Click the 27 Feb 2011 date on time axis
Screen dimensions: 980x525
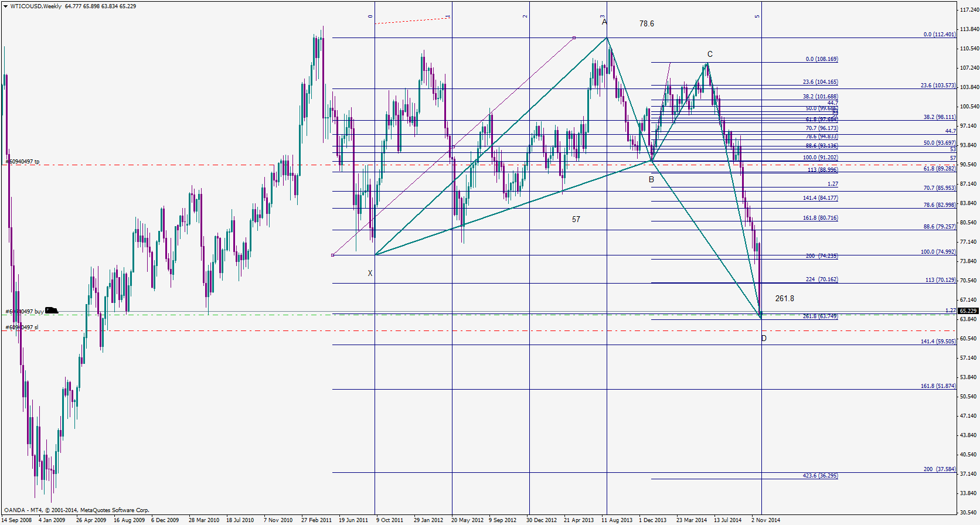pos(317,520)
